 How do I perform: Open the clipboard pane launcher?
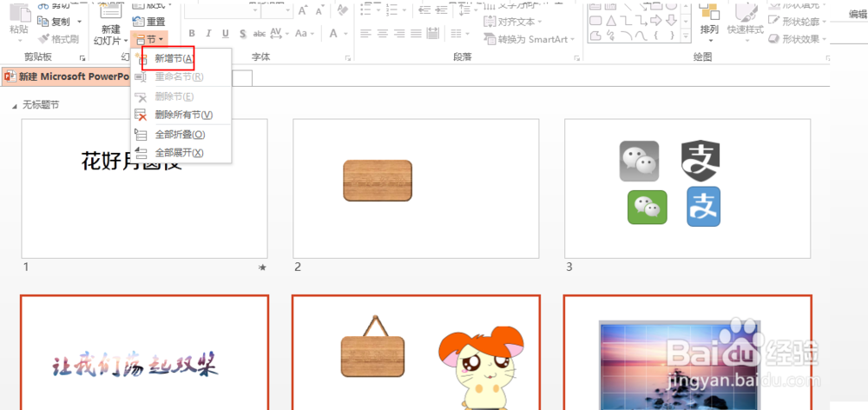[82, 57]
